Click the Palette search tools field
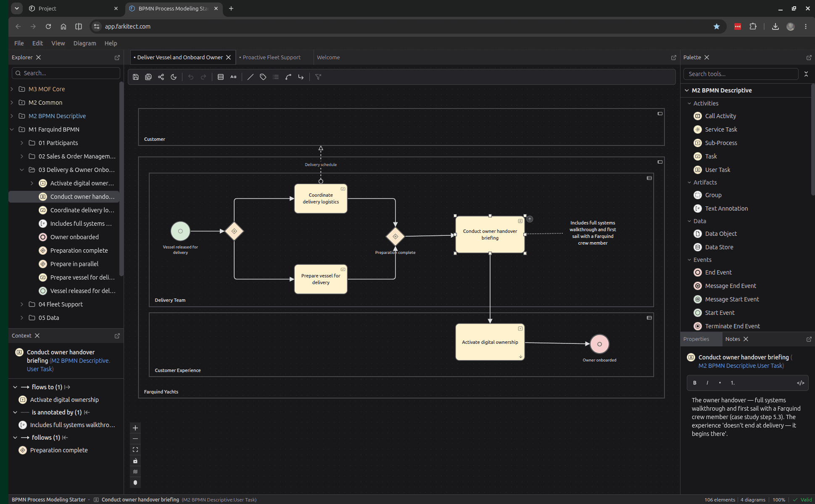Viewport: 815px width, 504px height. coord(741,74)
